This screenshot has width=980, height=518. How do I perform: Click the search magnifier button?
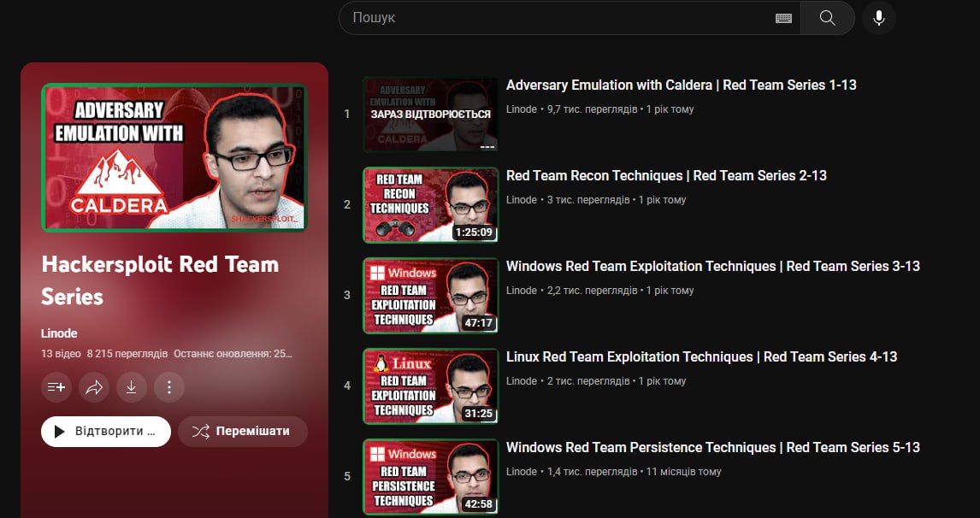827,18
